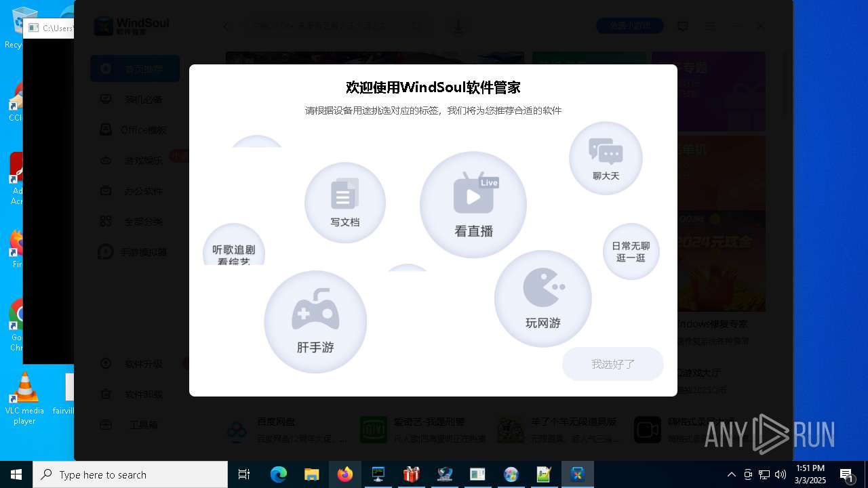Viewport: 868px width, 488px height.
Task: Click the WindSoul logo
Action: 132,26
